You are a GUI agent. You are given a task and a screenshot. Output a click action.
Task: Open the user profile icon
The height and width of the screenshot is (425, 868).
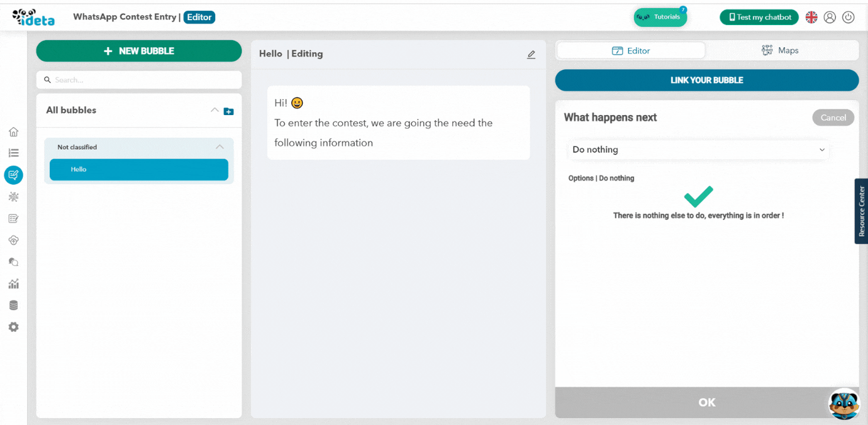[x=830, y=18]
